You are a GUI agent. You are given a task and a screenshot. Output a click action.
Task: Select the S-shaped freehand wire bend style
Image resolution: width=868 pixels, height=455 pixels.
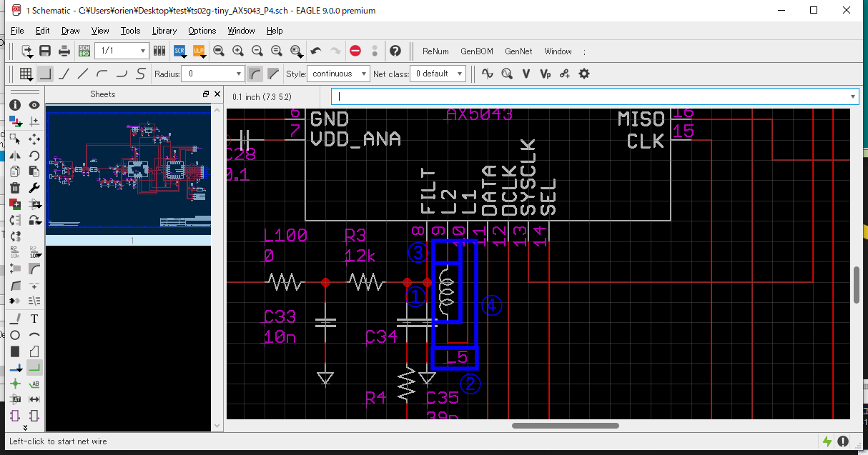coord(141,74)
